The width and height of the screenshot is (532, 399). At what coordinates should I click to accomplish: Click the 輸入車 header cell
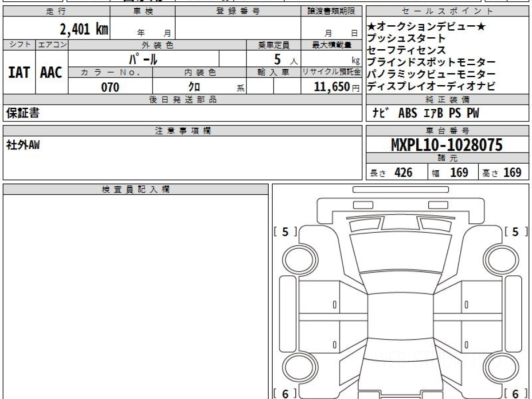[274, 72]
